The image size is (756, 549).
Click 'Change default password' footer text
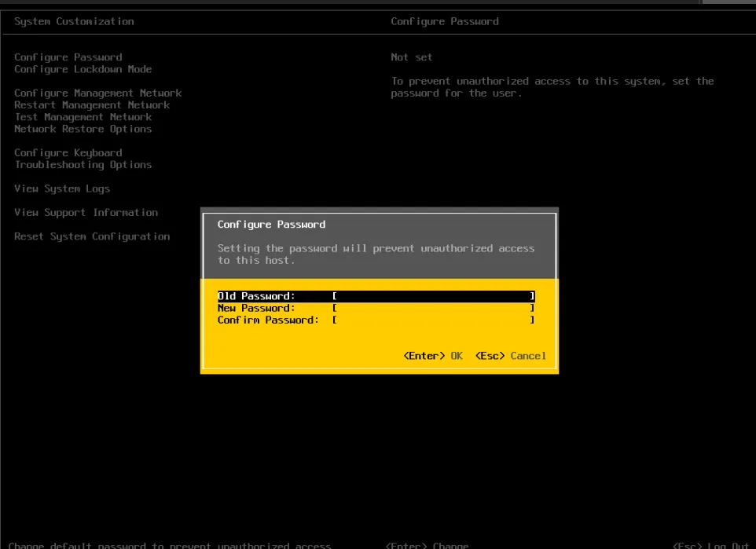[x=170, y=545]
